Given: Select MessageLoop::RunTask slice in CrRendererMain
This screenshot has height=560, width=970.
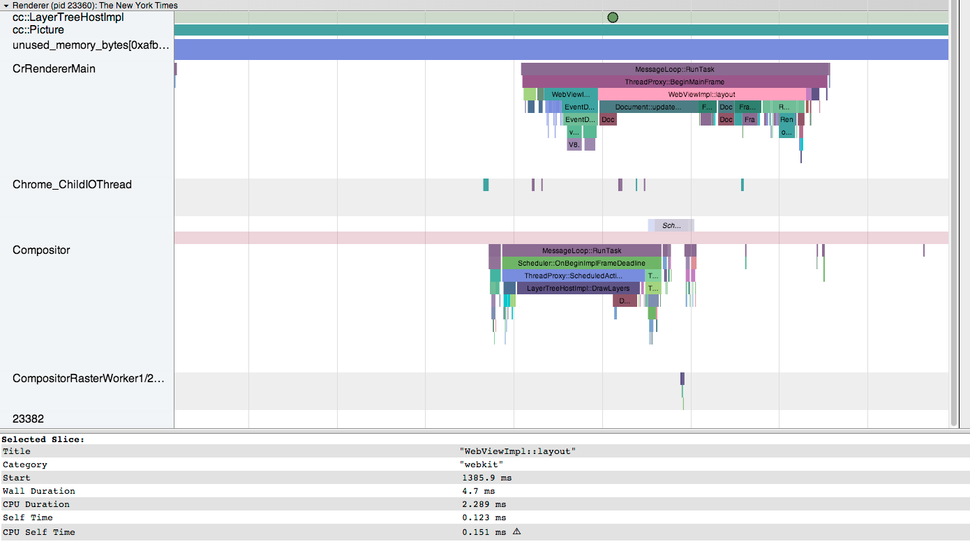Looking at the screenshot, I should [x=674, y=70].
